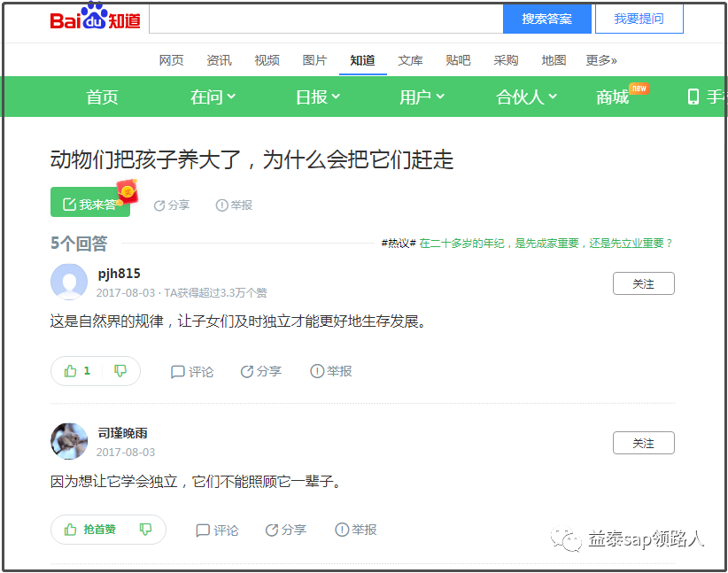Open pjh815's avatar profile picture
The height and width of the screenshot is (573, 728).
(69, 282)
